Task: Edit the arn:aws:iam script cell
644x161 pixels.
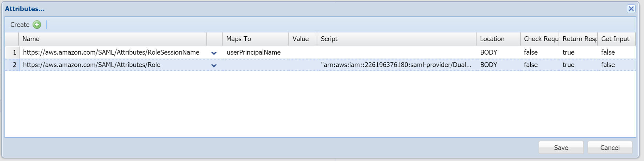Action: point(396,65)
